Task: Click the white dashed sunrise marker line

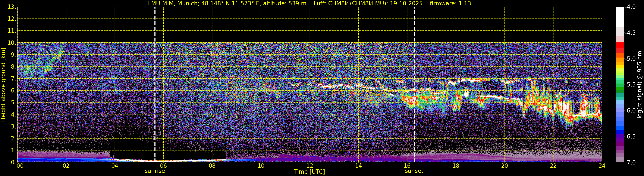Action: pyautogui.click(x=155, y=85)
